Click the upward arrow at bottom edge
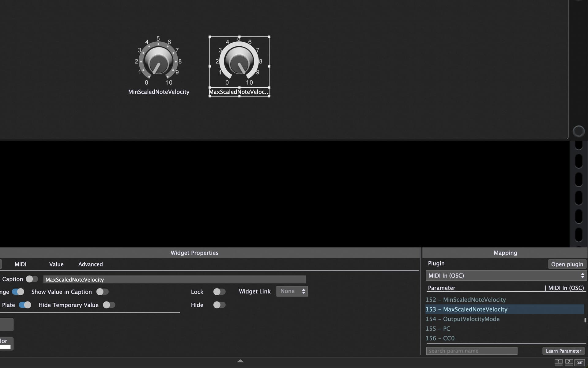Viewport: 588px width, 368px height. tap(240, 361)
